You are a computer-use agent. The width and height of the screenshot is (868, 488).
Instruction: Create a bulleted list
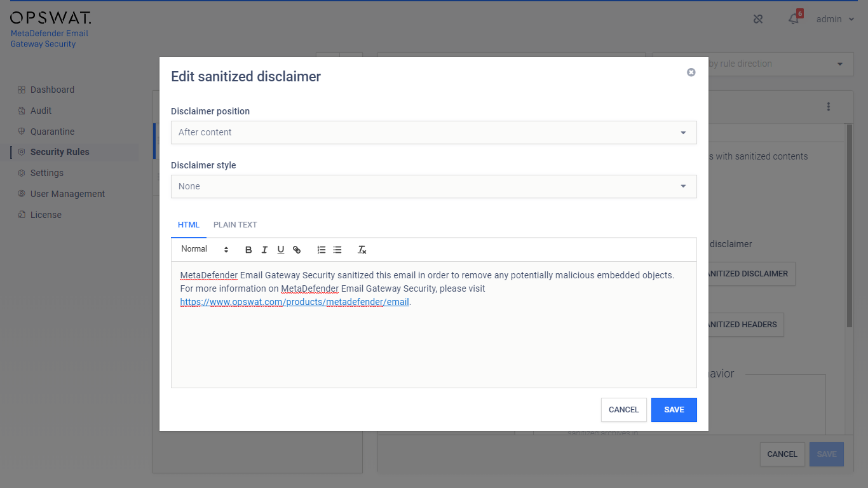337,250
